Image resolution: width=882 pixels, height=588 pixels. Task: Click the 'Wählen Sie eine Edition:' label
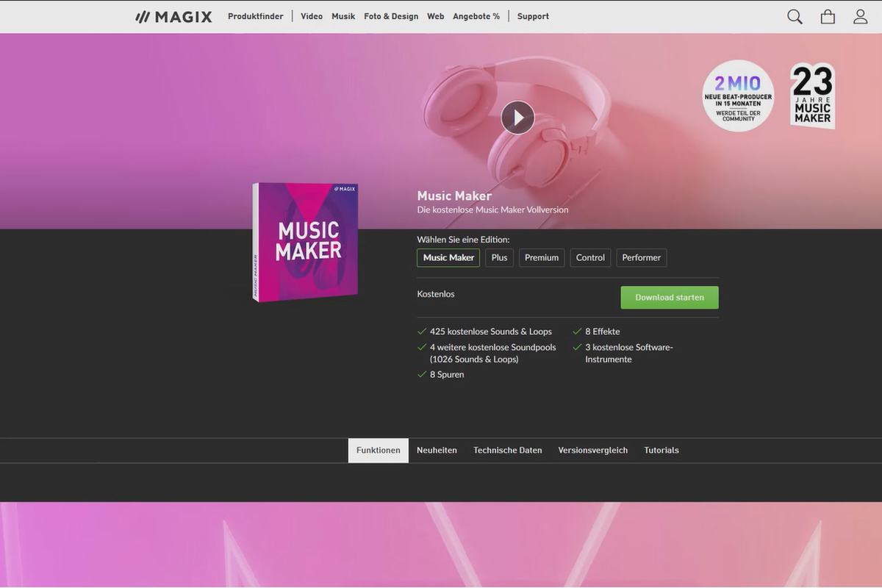[x=463, y=240]
